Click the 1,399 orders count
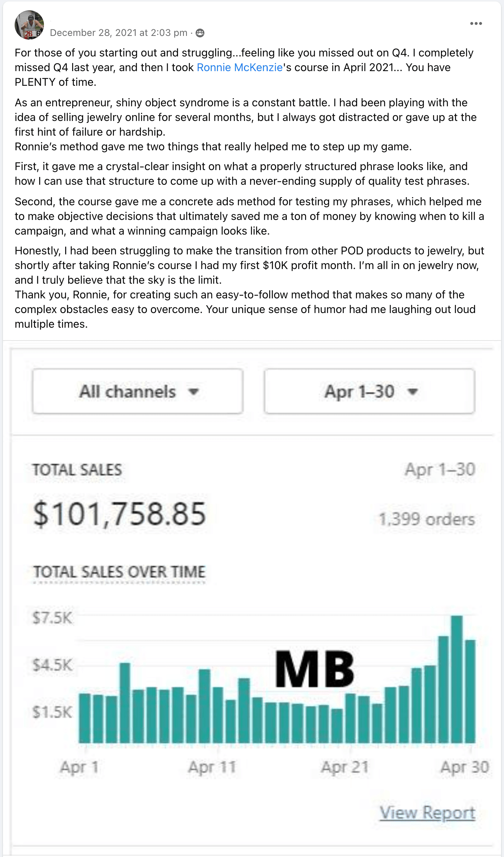This screenshot has width=504, height=857. [427, 519]
